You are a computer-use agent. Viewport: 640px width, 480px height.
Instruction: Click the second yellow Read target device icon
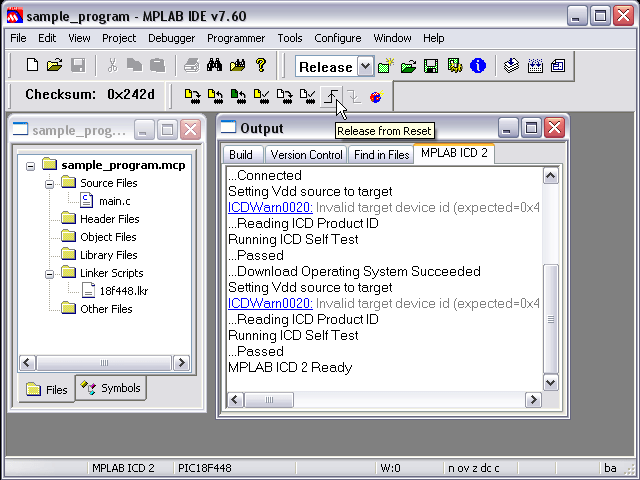215,96
